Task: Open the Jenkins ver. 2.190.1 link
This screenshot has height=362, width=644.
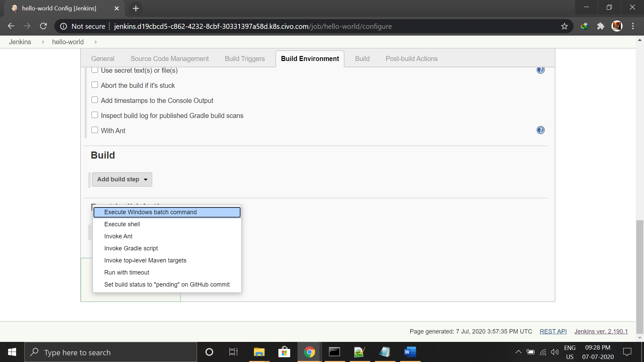Action: coord(601,331)
